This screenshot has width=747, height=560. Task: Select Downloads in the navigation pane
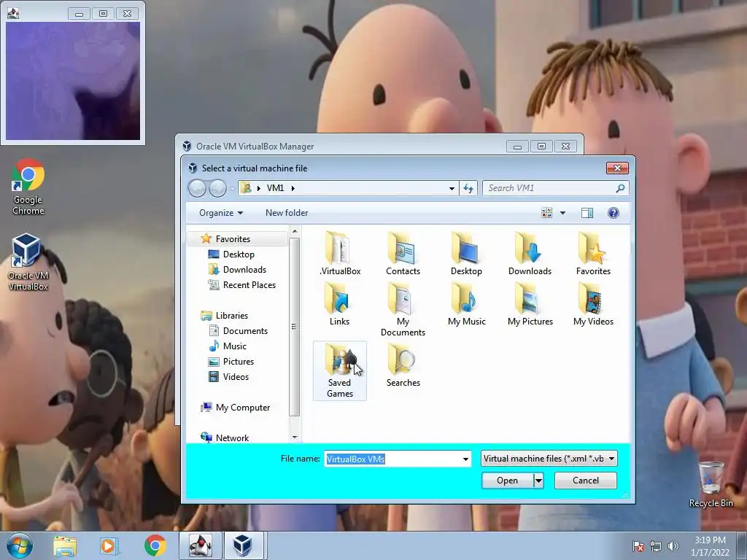244,270
